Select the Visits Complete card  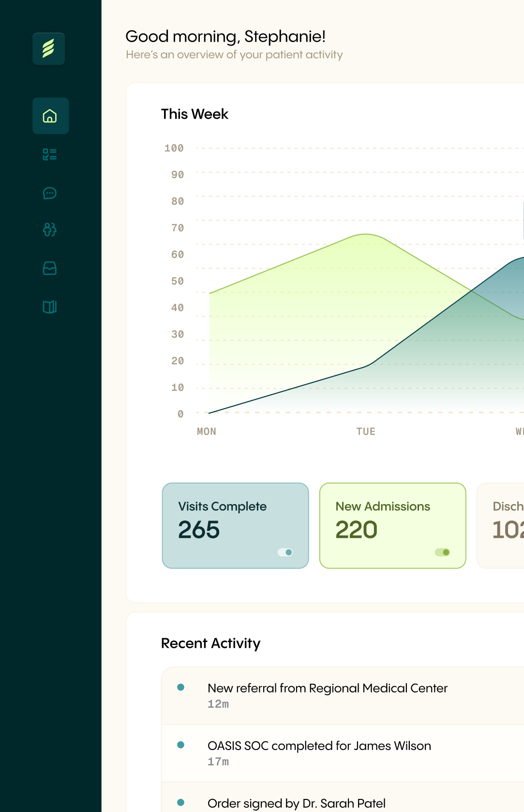235,525
